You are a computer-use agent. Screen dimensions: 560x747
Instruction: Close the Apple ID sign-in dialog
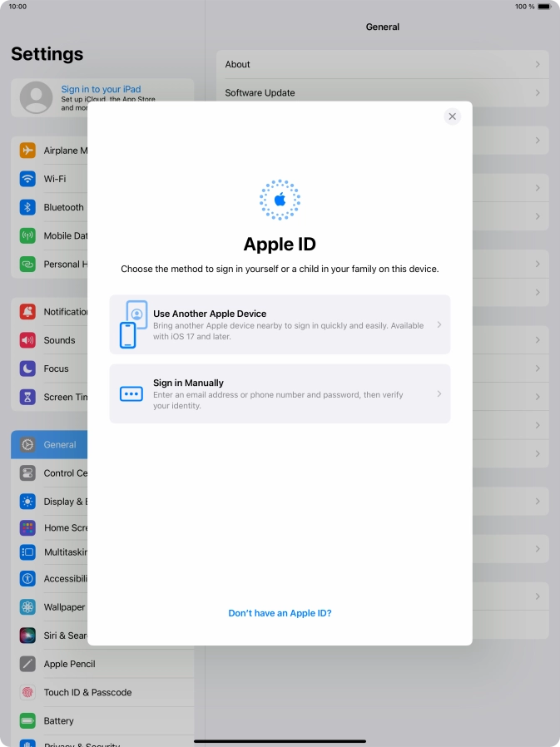pyautogui.click(x=452, y=116)
